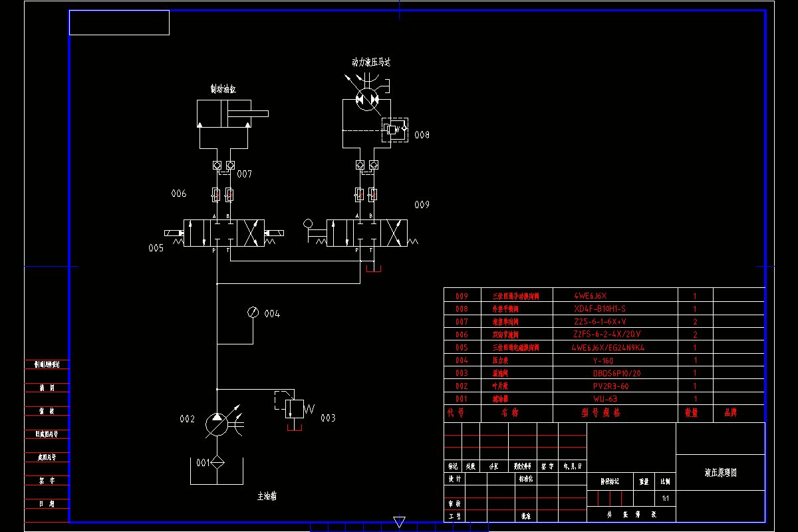
Task: Click the crossed-arrows spool position of valve 005
Action: coord(251,233)
